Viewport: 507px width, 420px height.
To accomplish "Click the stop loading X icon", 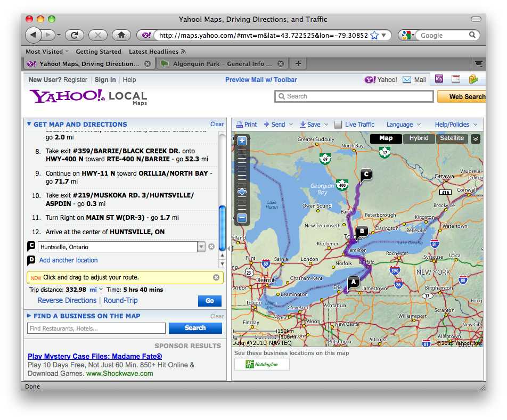I will 98,35.
